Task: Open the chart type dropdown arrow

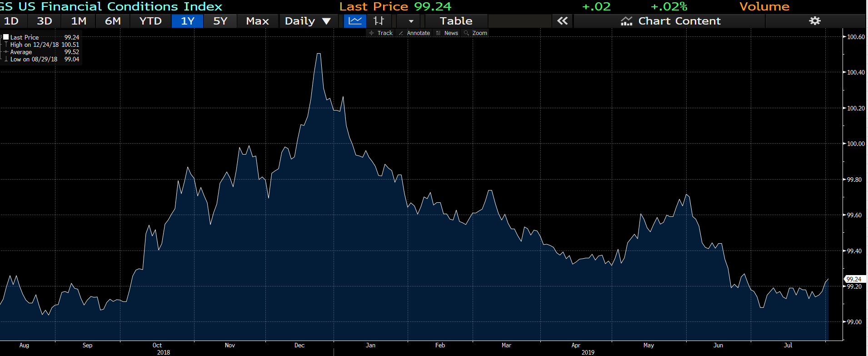Action: tap(411, 21)
